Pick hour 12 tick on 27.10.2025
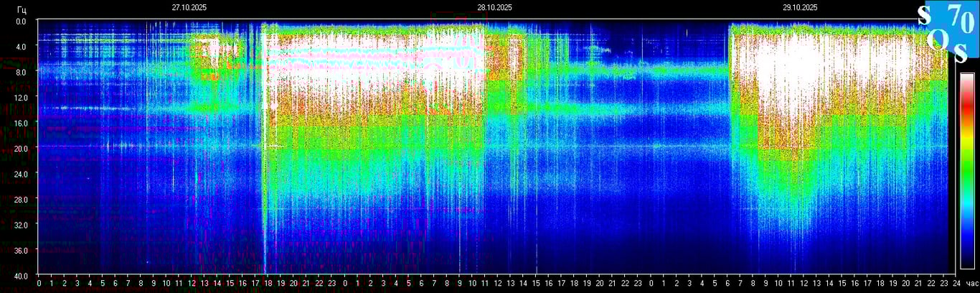This screenshot has height=293, width=980. point(192,284)
